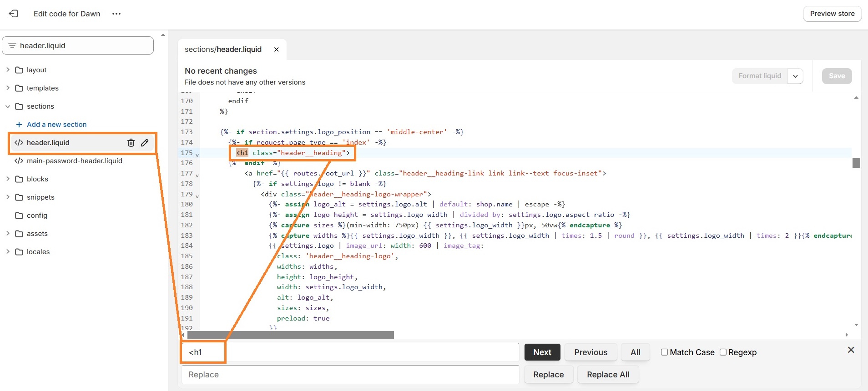Screen dimensions: 868x391
Task: Click the Preview store button
Action: click(x=832, y=14)
